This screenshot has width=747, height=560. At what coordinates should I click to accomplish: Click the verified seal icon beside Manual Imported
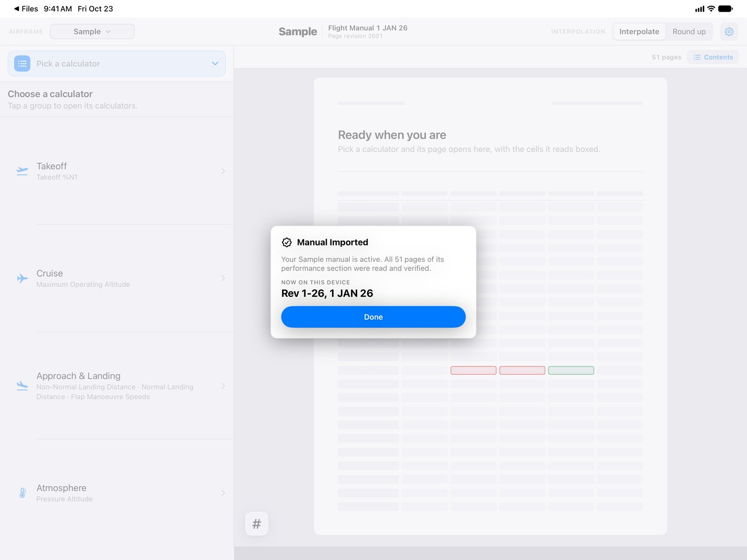[287, 242]
